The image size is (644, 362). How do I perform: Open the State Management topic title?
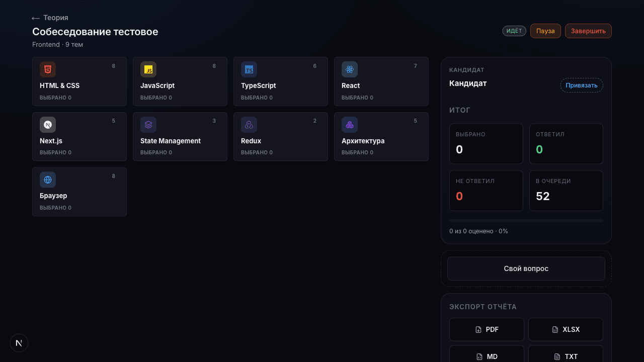pos(171,141)
